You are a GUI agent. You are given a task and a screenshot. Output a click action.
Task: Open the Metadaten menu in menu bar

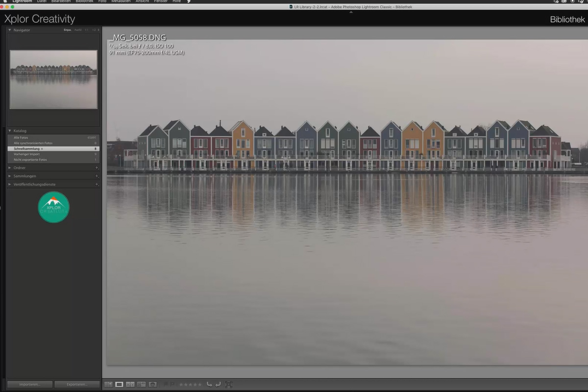[121, 1]
